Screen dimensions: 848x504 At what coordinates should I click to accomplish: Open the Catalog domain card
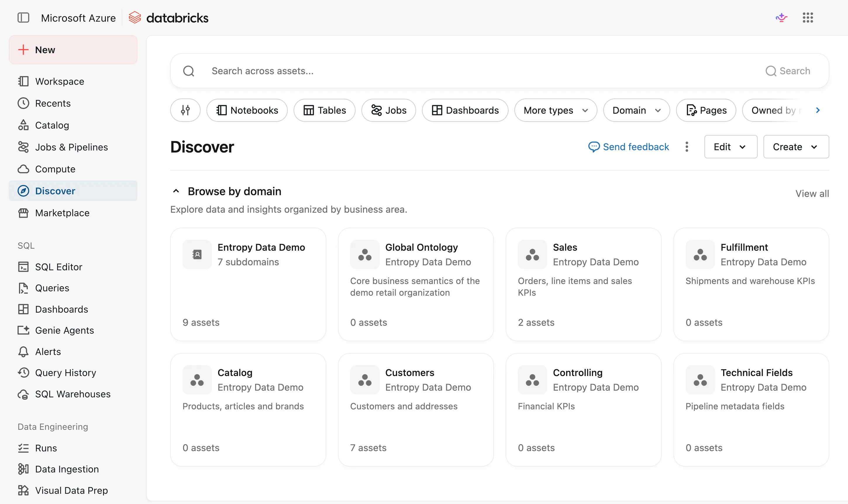(248, 410)
